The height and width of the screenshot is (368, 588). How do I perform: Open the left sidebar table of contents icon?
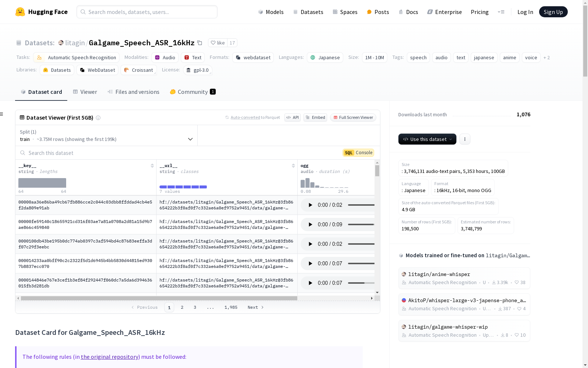pos(2,114)
